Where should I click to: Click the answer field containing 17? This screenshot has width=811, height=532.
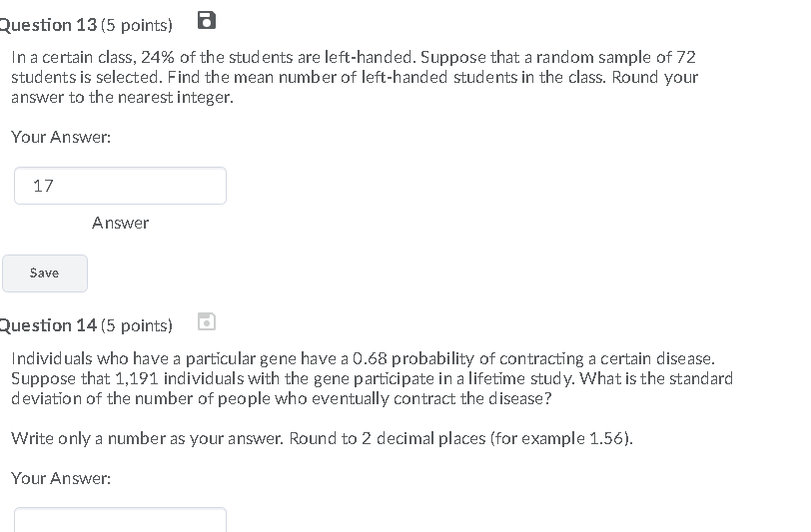pyautogui.click(x=120, y=186)
